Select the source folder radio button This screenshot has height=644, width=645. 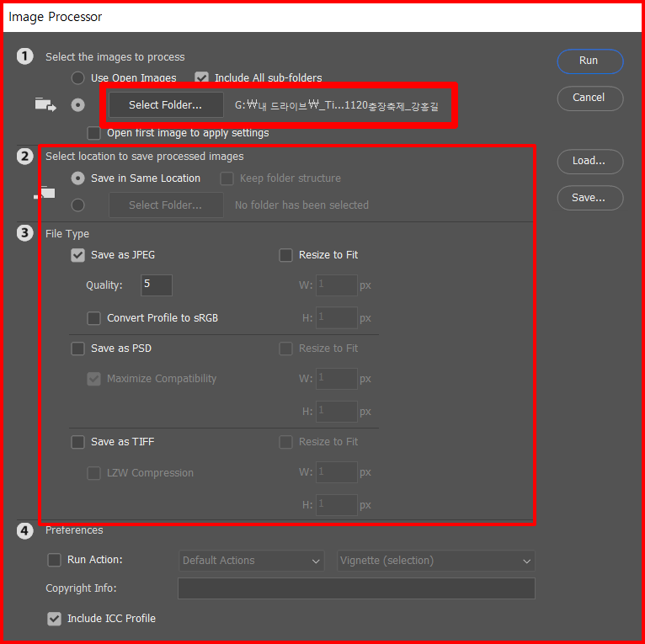click(x=77, y=105)
